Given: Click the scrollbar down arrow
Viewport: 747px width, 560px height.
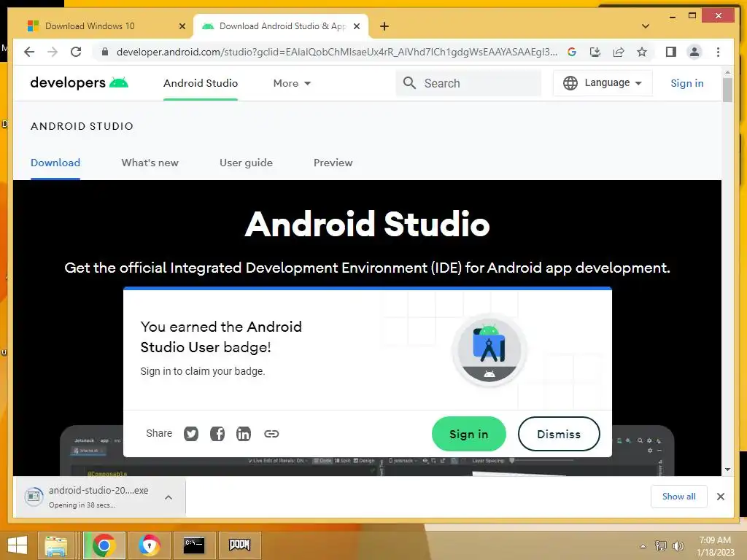Looking at the screenshot, I should (727, 470).
